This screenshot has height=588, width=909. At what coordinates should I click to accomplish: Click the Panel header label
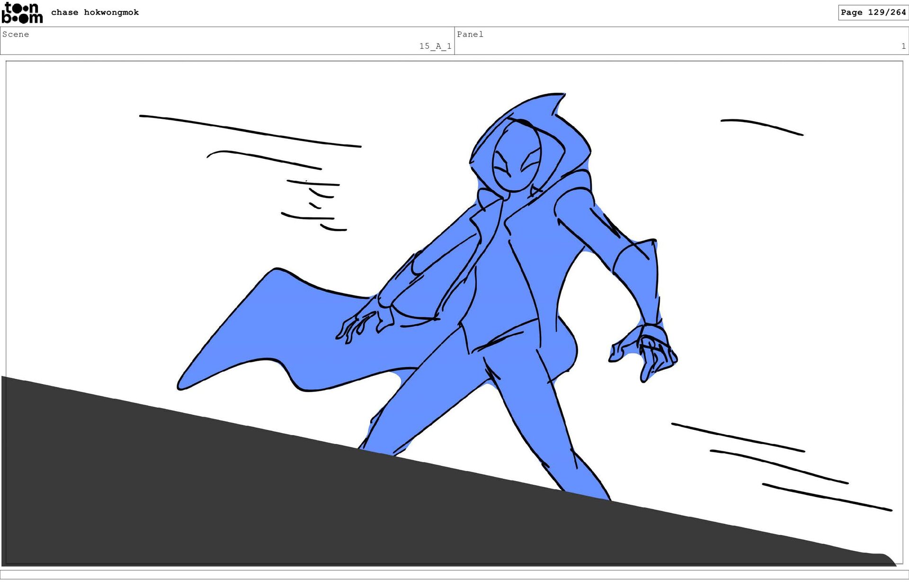point(470,34)
